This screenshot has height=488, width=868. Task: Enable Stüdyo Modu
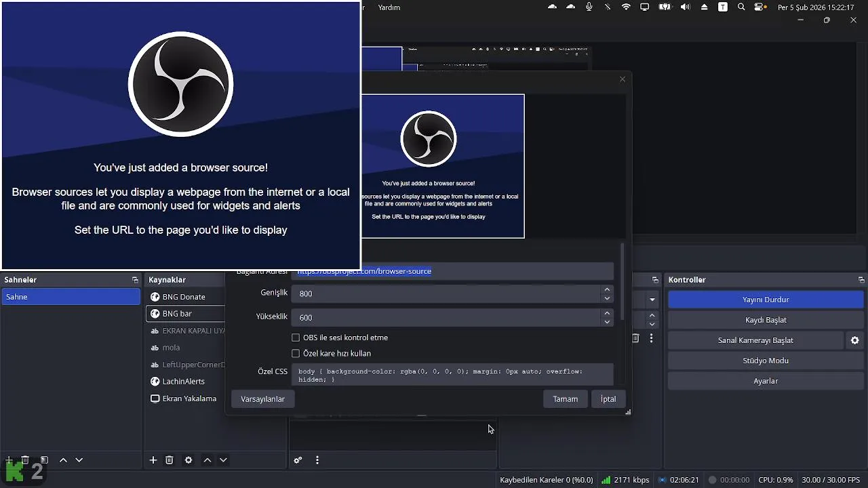[x=766, y=361]
